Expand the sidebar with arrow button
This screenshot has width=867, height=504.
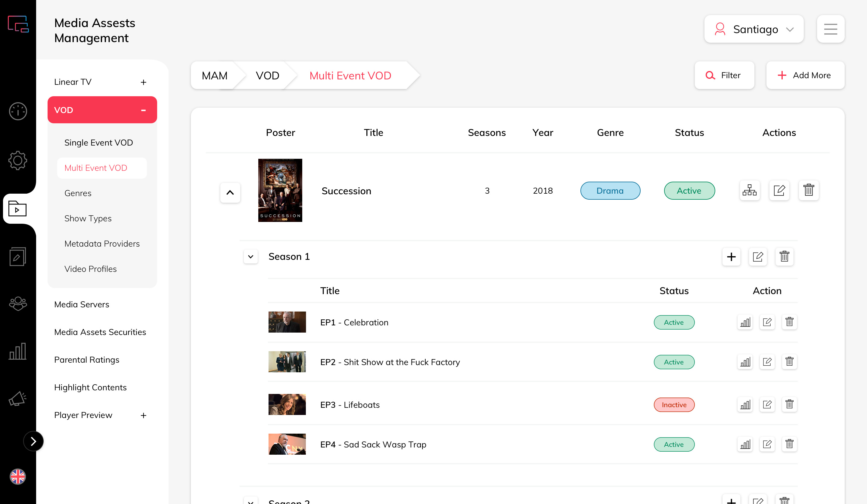(33, 441)
